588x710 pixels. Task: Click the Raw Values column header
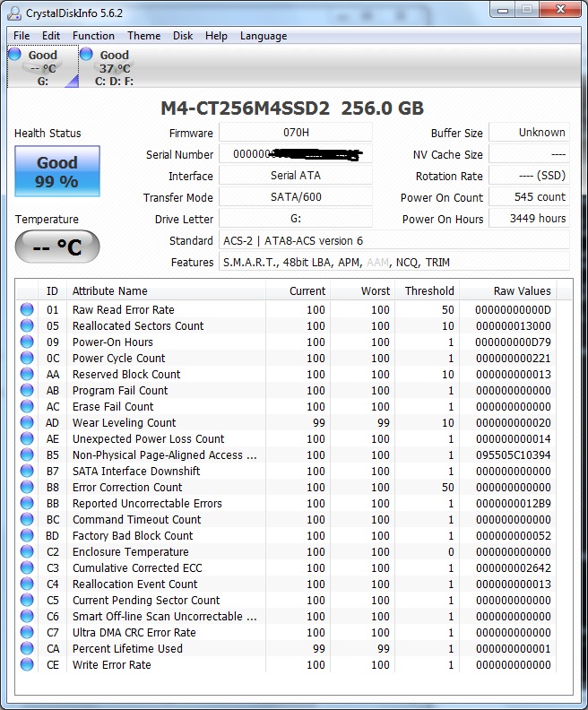(x=509, y=290)
